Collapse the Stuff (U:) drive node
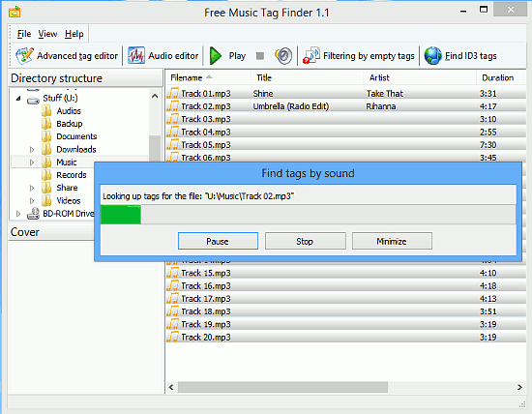The image size is (532, 414). pyautogui.click(x=18, y=99)
